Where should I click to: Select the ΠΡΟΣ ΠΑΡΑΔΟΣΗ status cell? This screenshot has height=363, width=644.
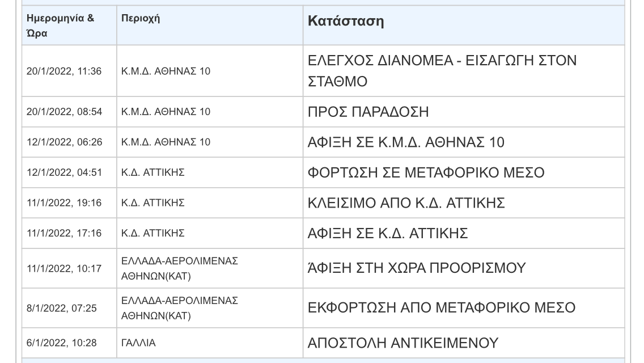pos(464,112)
